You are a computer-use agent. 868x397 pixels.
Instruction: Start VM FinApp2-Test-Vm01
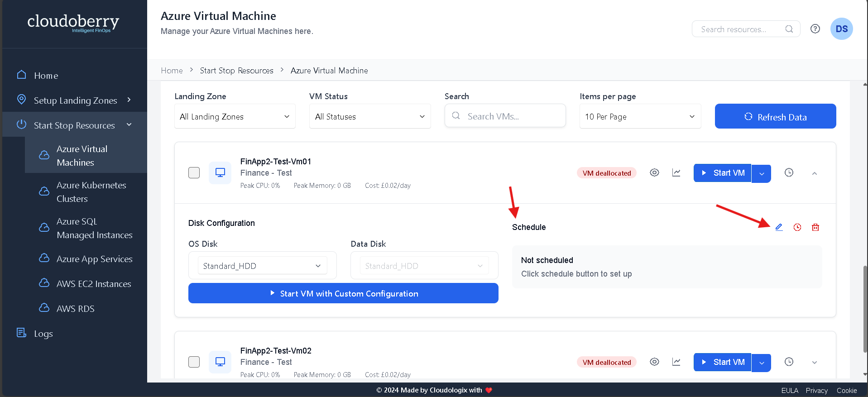722,173
